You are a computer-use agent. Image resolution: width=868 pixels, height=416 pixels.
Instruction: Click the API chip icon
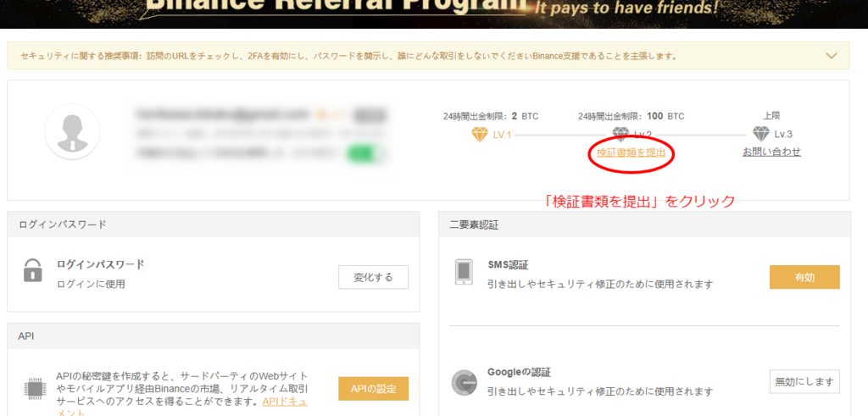(33, 389)
